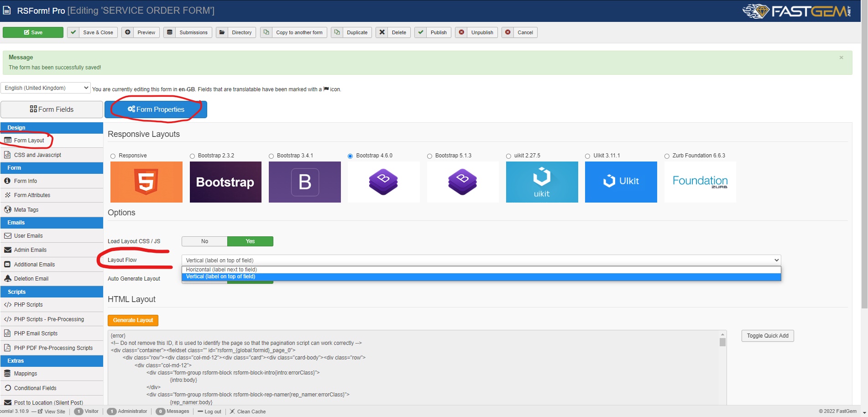Click the HTML5 Responsive layout thumbnail

146,182
